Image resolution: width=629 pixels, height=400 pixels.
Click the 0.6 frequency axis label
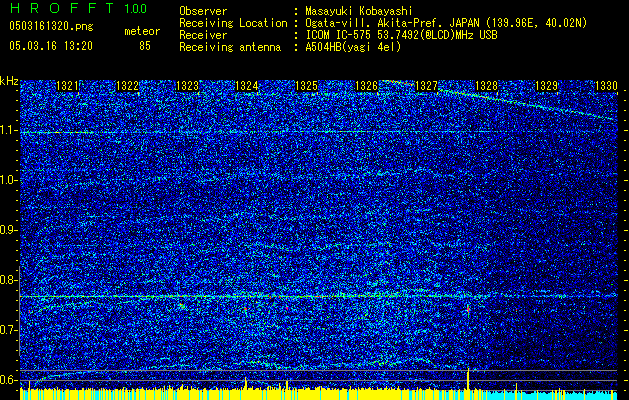pos(9,380)
